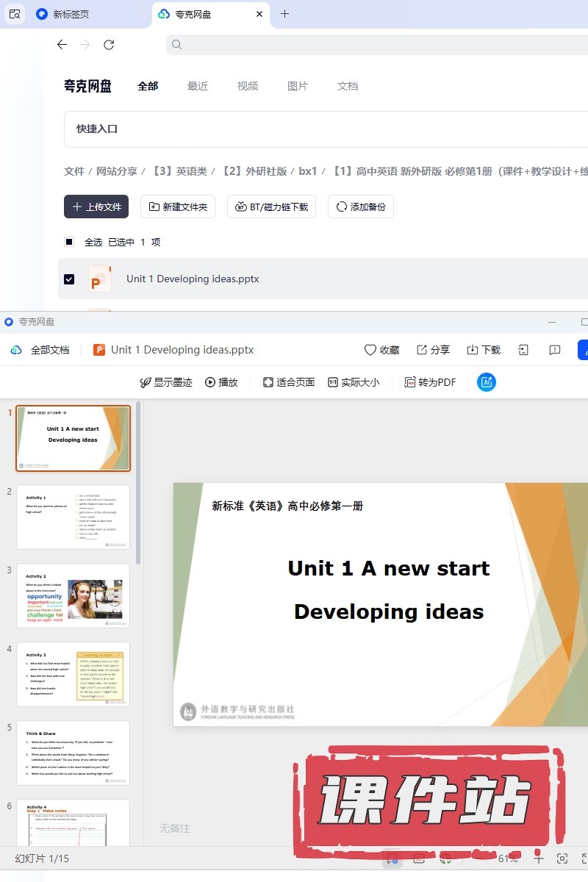Choose 适合页面 zoom option

[x=289, y=382]
